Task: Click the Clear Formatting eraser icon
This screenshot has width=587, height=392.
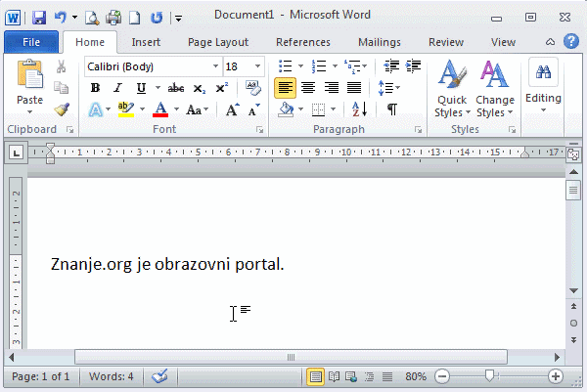Action: (254, 88)
